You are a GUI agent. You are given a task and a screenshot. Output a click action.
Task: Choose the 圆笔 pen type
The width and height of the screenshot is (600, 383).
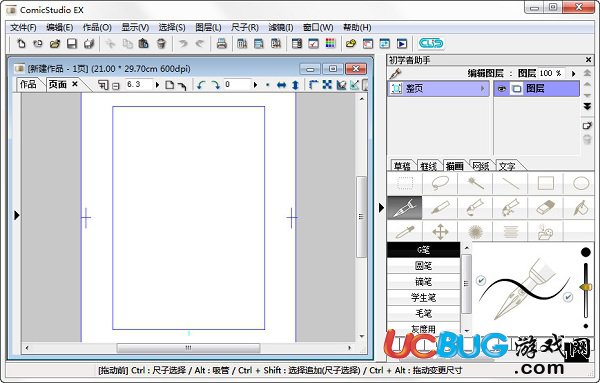coord(424,266)
